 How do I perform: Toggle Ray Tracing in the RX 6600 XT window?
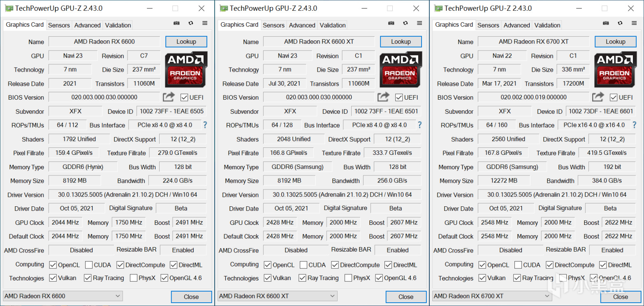tap(302, 278)
